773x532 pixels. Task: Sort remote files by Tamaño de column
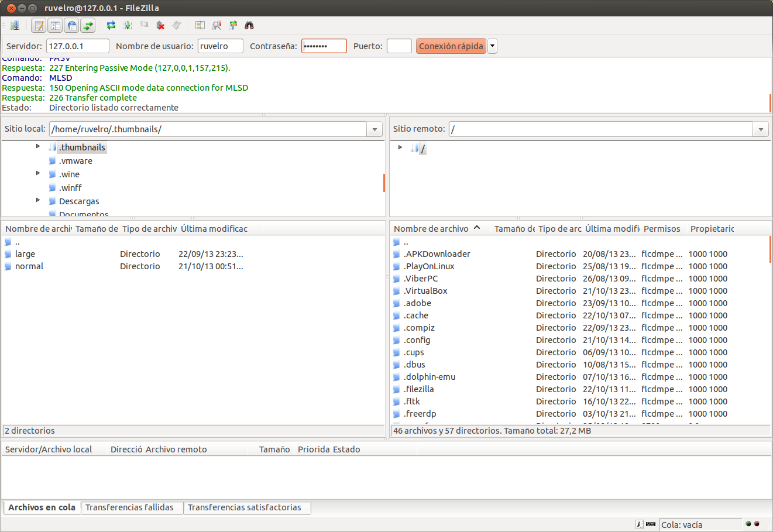point(513,229)
